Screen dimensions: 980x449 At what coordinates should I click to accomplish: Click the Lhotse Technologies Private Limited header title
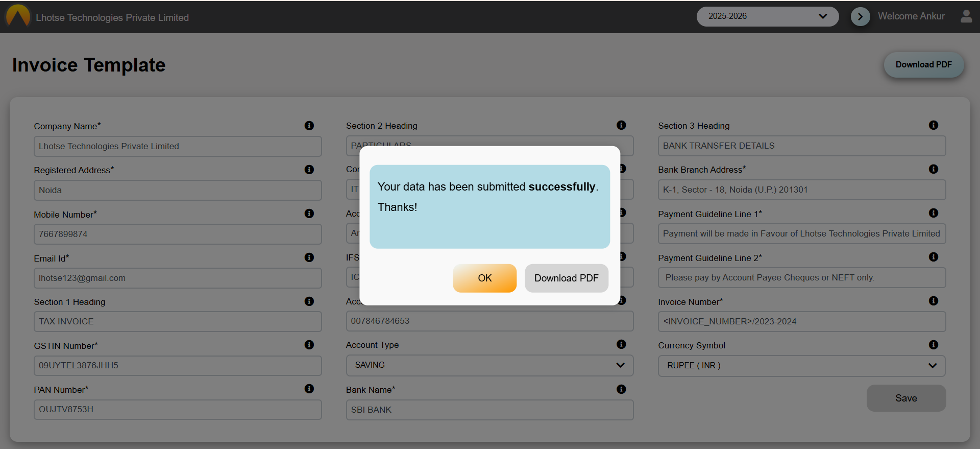pyautogui.click(x=112, y=17)
